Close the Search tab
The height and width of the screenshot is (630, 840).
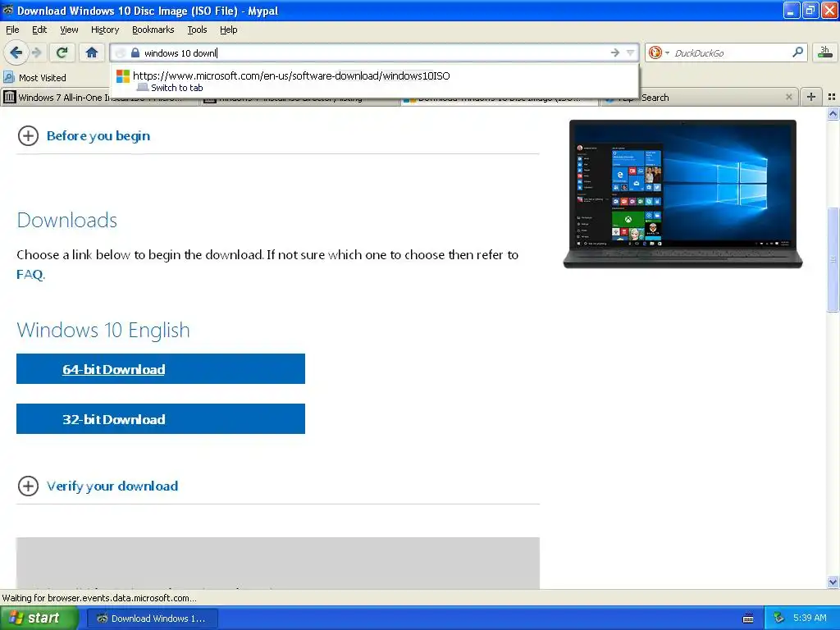pyautogui.click(x=788, y=97)
